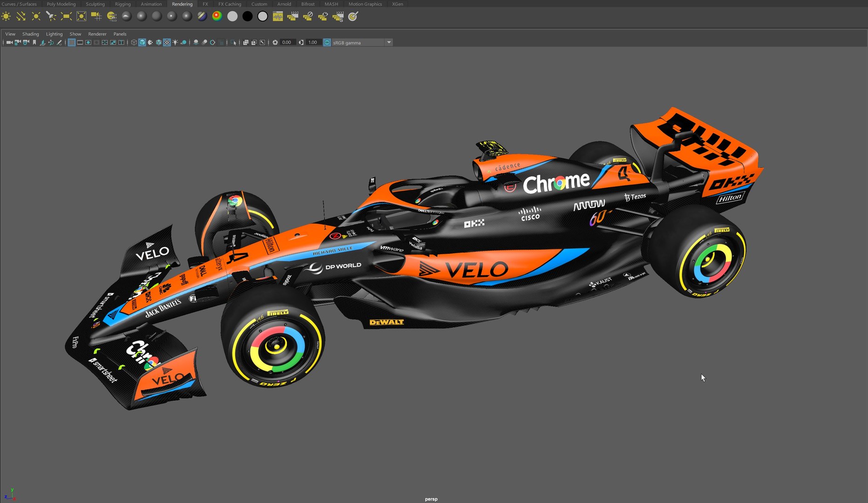Assign the Layered shader striped sphere
The width and height of the screenshot is (868, 503).
pyautogui.click(x=202, y=16)
